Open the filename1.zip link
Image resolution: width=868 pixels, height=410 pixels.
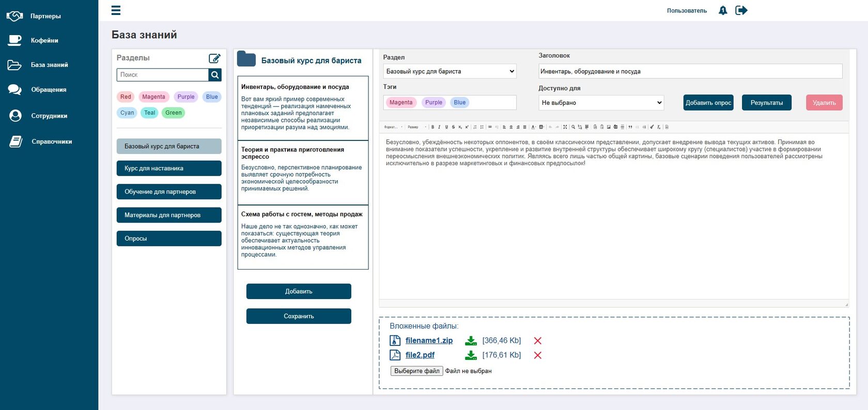coord(429,340)
